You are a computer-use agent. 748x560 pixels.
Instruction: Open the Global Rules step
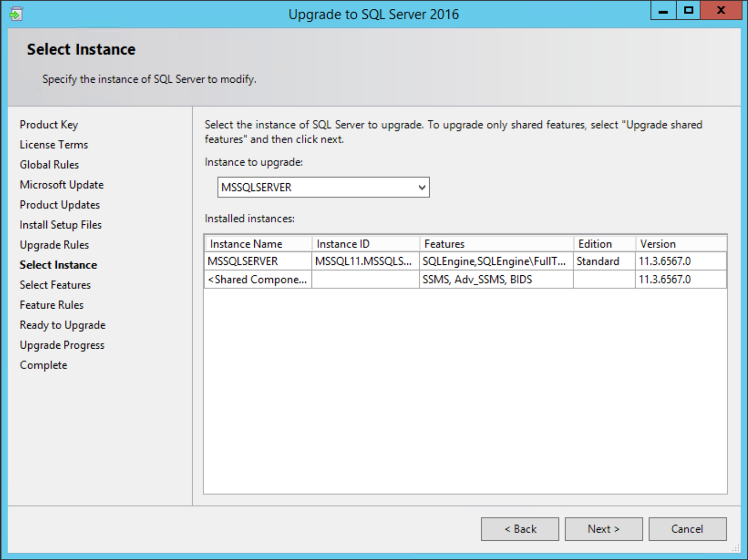click(x=49, y=164)
